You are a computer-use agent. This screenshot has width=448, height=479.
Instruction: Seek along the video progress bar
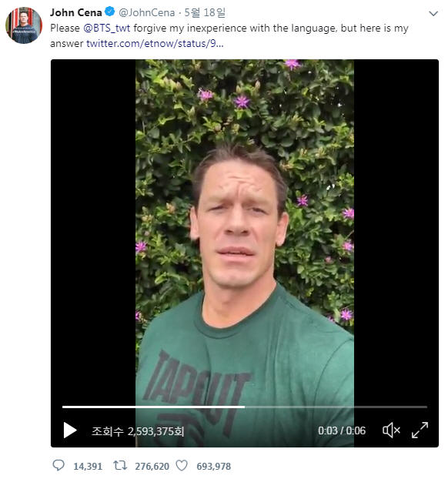coord(245,407)
